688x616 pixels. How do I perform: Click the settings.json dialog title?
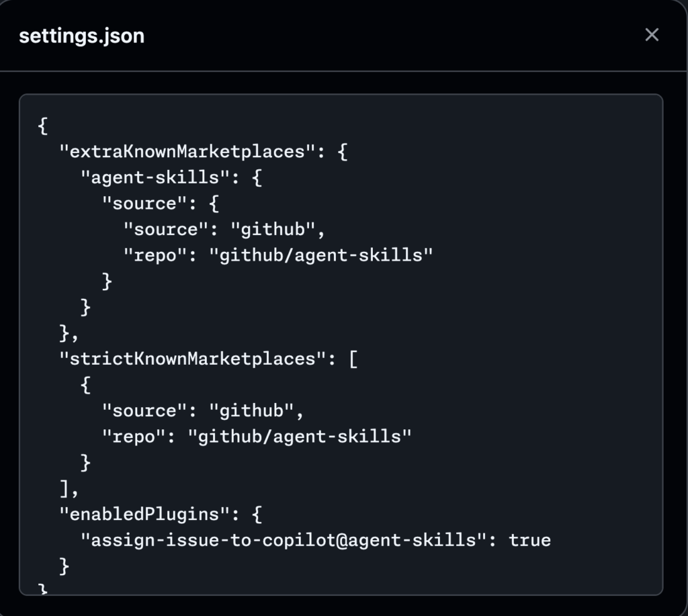point(81,36)
